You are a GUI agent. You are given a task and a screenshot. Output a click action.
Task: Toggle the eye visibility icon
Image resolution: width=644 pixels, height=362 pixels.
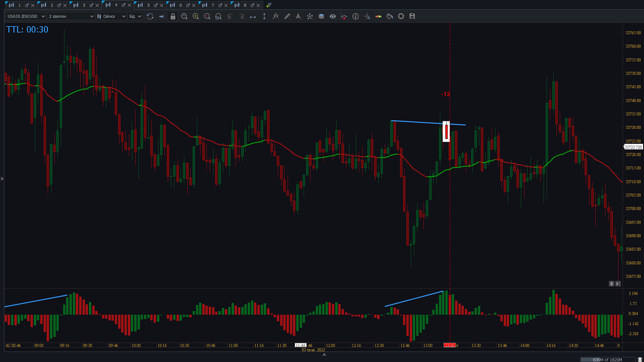[x=332, y=16]
